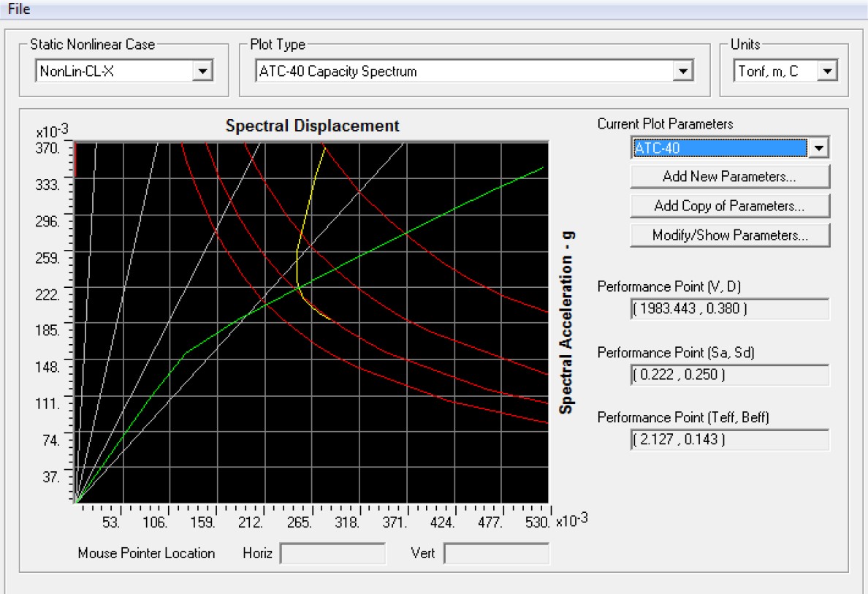Open the Current Plot Parameters dropdown arrow
Viewport: 868px width, 594px height.
click(819, 148)
